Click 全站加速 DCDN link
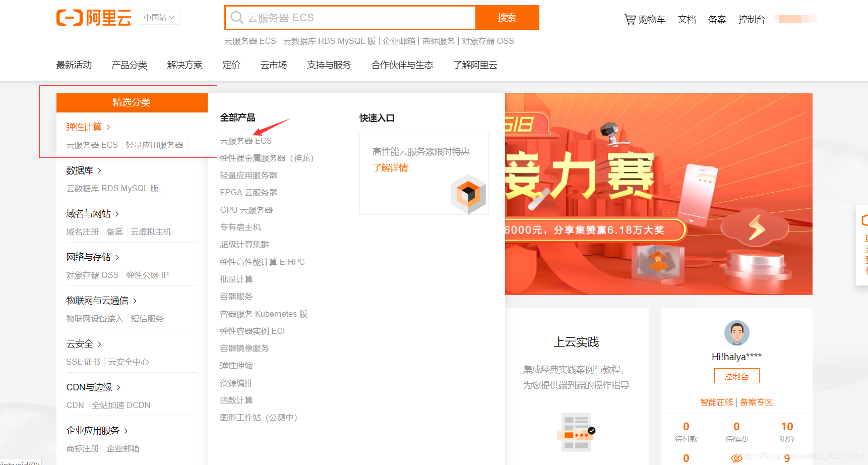 tap(121, 405)
